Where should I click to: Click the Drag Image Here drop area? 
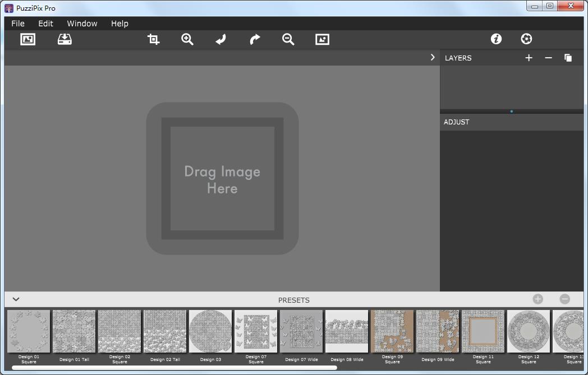(x=222, y=179)
